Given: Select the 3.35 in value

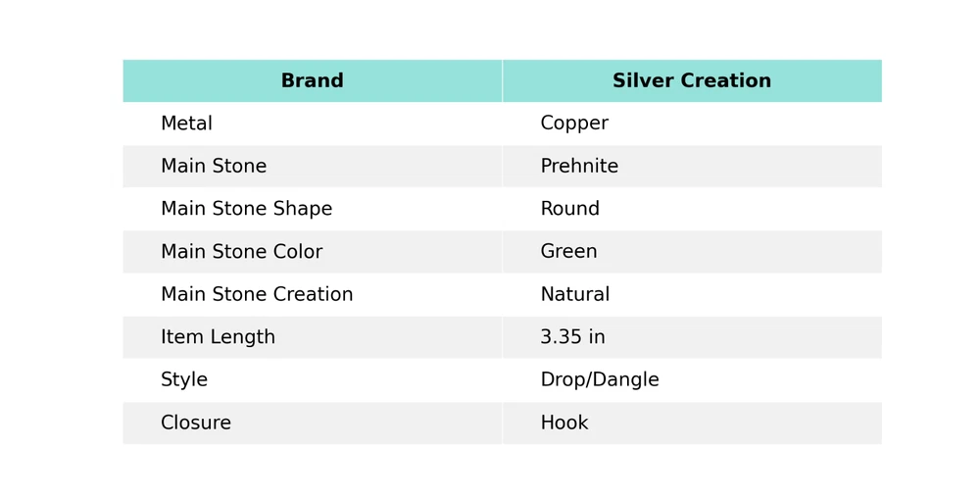Looking at the screenshot, I should (572, 337).
